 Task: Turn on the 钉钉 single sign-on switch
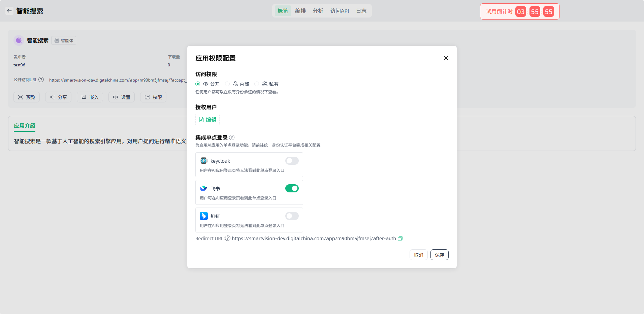(x=292, y=216)
